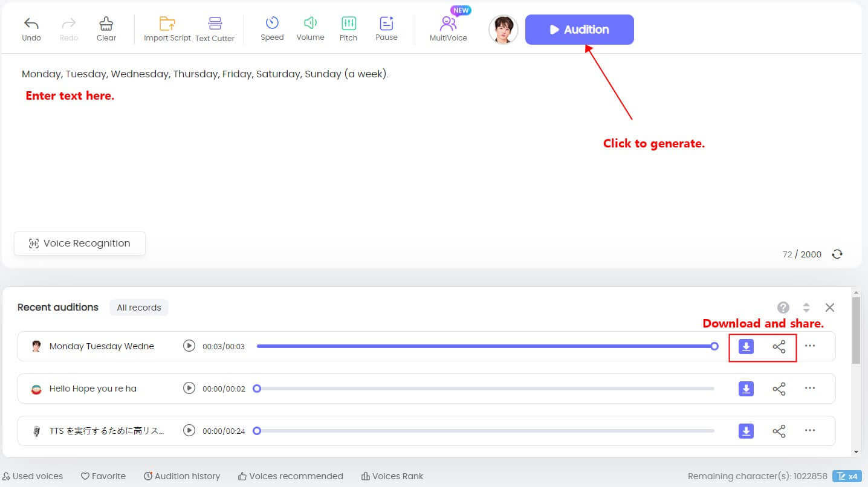Share the Hello Hope you re ha audio
This screenshot has width=868, height=487.
click(x=779, y=389)
